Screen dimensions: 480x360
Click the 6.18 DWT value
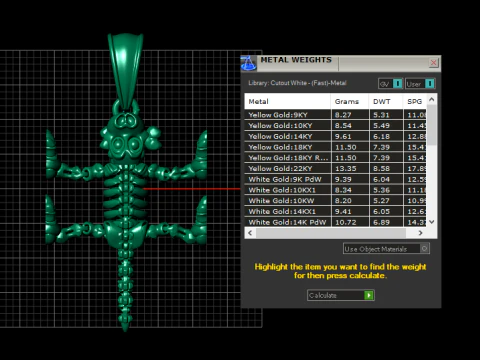tap(381, 136)
